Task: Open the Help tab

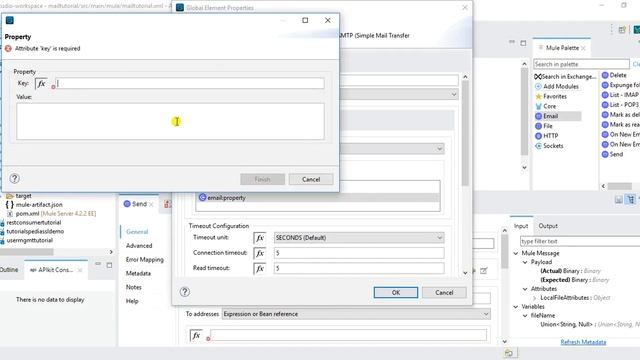Action: 132,301
